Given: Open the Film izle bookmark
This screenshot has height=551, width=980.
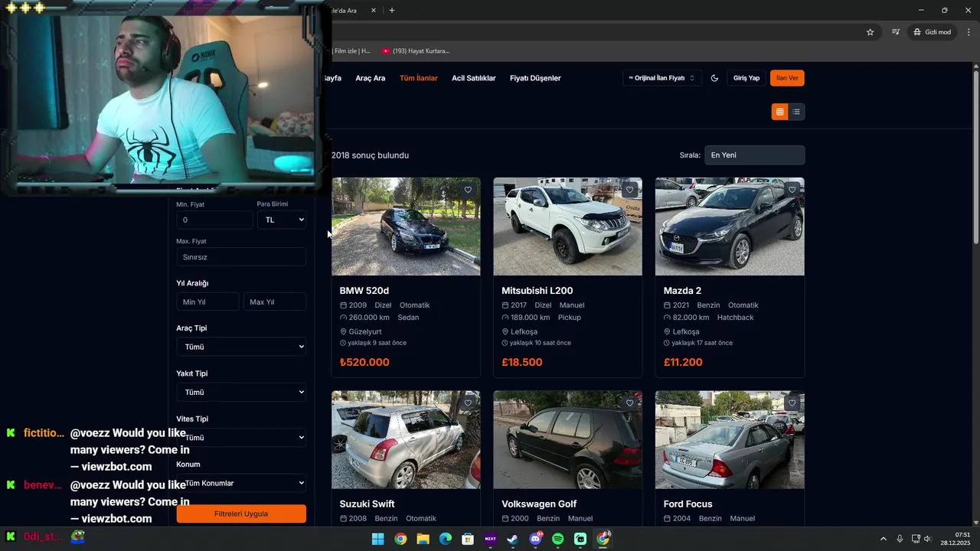Looking at the screenshot, I should (351, 51).
